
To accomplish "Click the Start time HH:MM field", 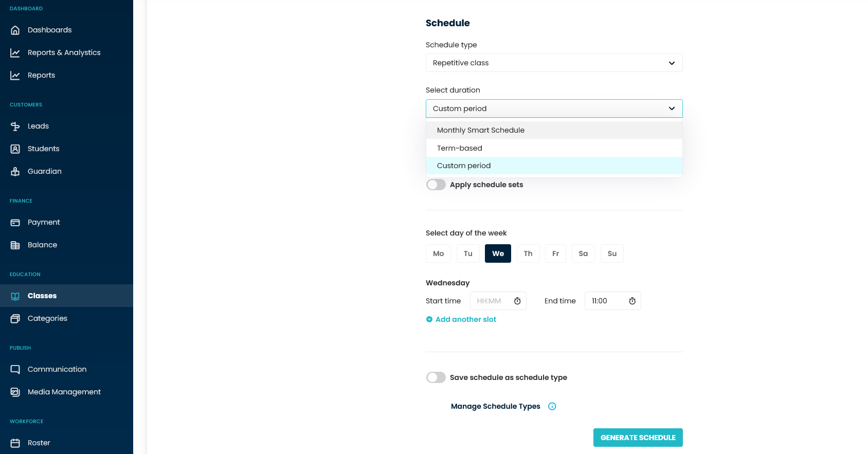I will (498, 301).
